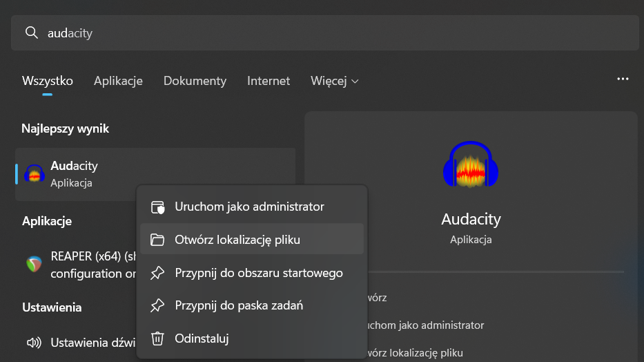Click the shield icon for run as administrator
Viewport: 644px width, 362px height.
[157, 207]
